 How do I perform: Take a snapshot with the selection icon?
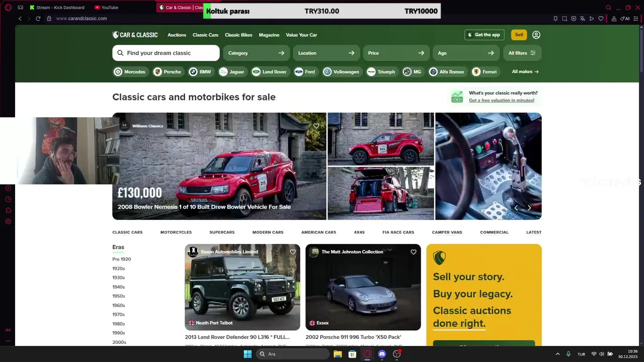coord(565,19)
